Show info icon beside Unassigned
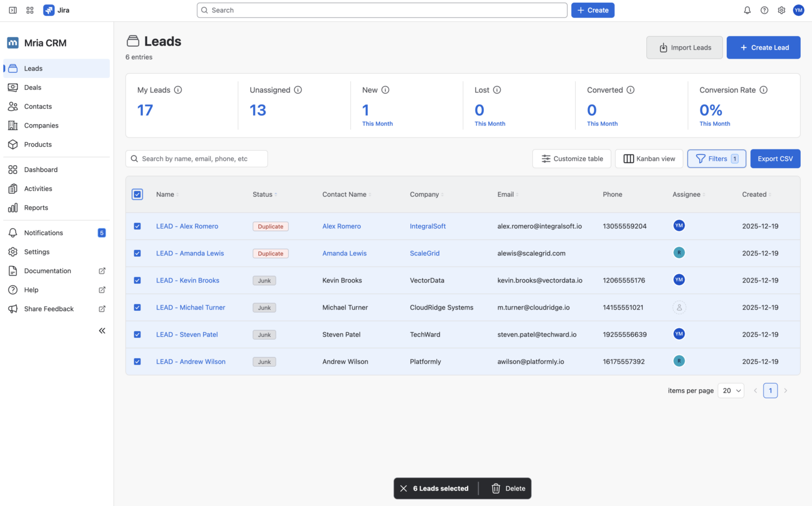The width and height of the screenshot is (812, 506). tap(298, 90)
